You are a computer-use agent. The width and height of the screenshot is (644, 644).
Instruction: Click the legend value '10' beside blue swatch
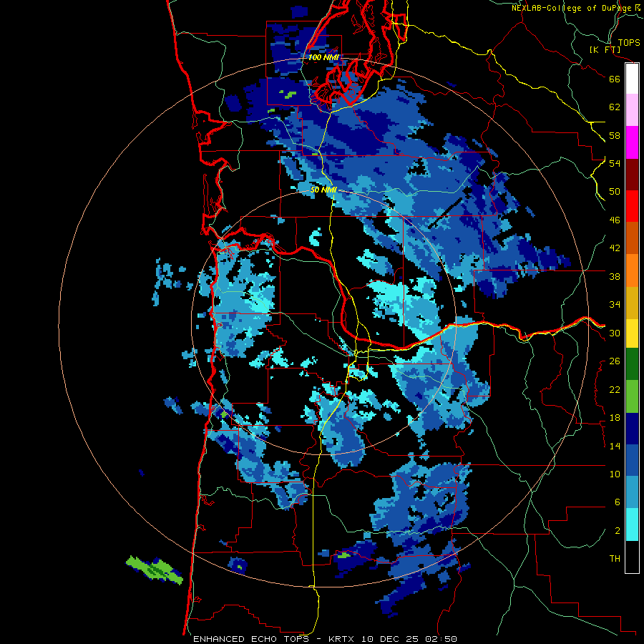[615, 474]
